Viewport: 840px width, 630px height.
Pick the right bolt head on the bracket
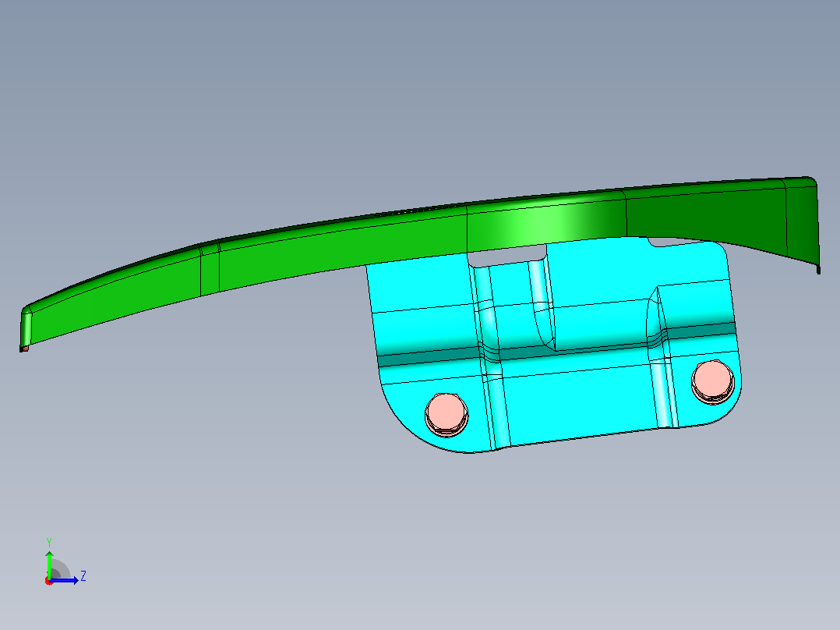(x=713, y=382)
